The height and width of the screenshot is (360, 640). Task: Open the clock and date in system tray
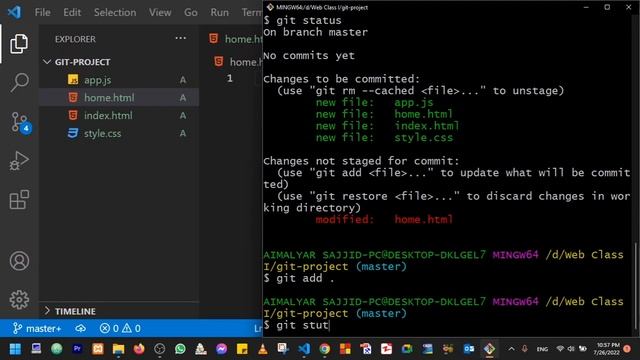[608, 349]
